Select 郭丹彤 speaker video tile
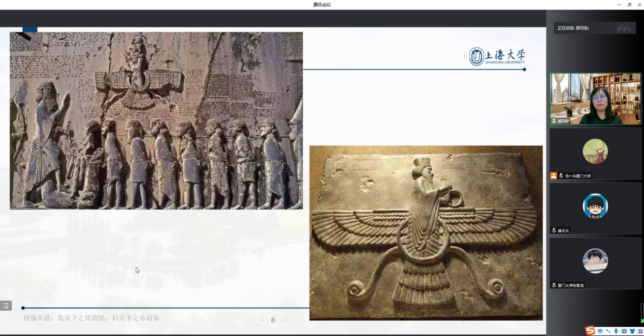644x336 pixels. pyautogui.click(x=595, y=98)
